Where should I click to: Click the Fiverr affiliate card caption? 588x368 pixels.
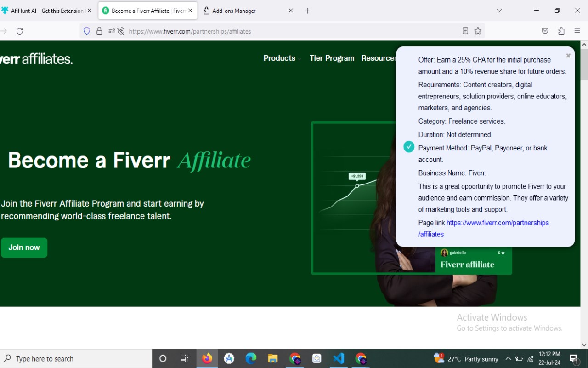[x=467, y=264]
